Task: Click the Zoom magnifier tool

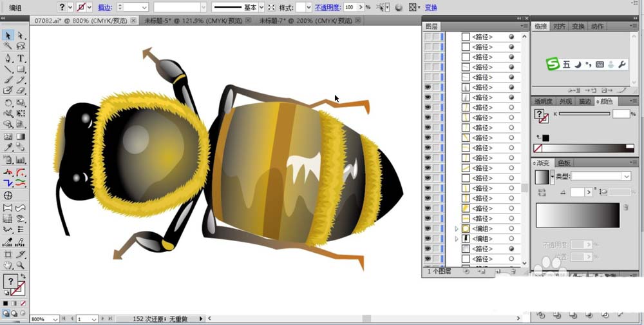Action: [21, 265]
